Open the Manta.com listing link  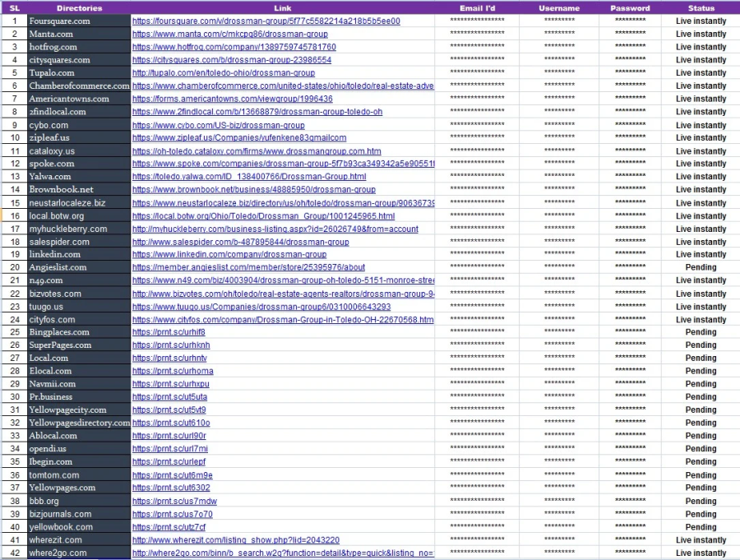click(x=230, y=34)
